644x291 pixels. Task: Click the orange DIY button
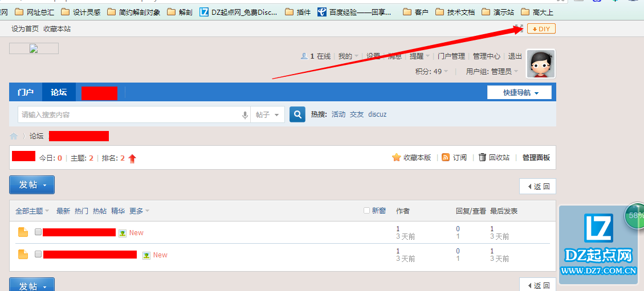pyautogui.click(x=541, y=29)
